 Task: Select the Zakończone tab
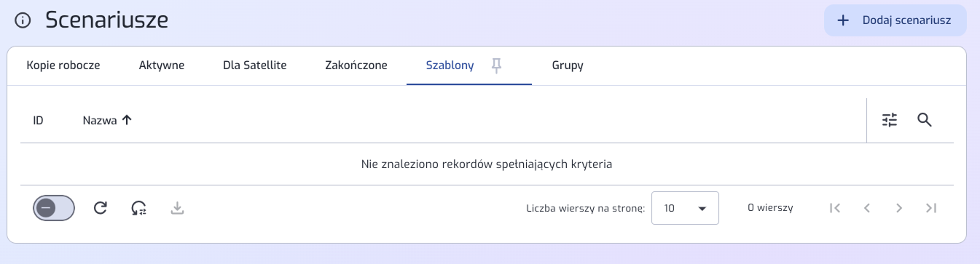coord(356,65)
